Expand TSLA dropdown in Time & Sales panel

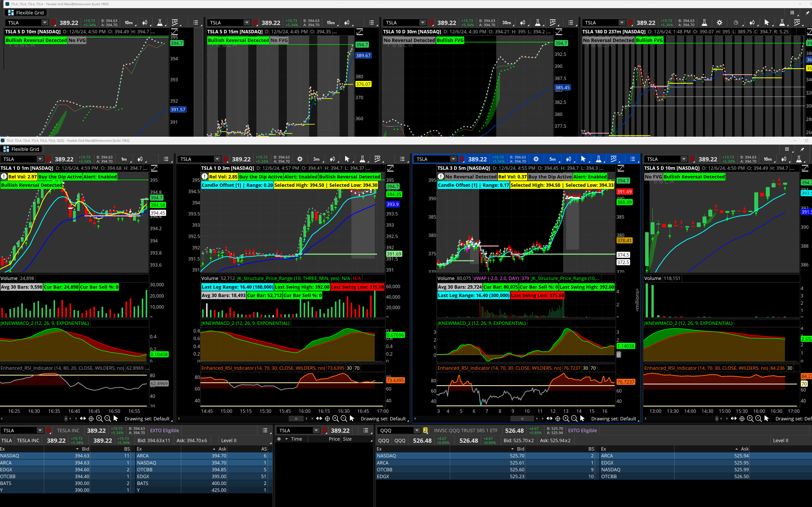(x=316, y=431)
